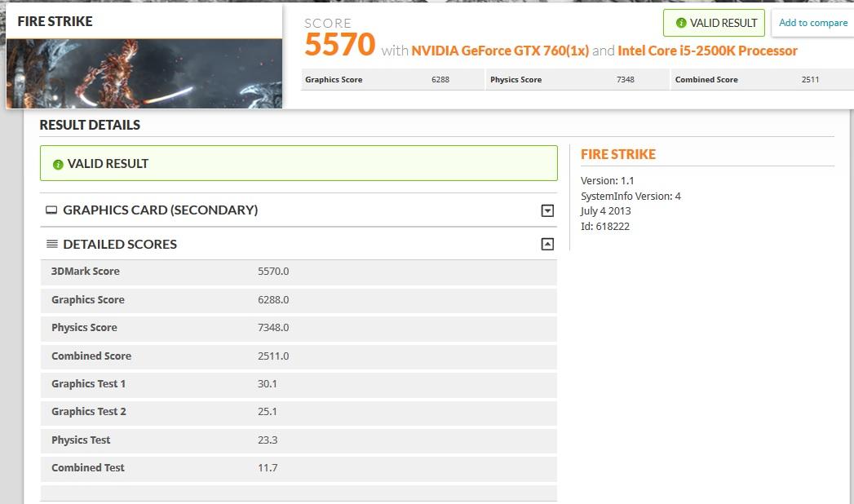The image size is (854, 504).
Task: Open the Intel Core i5-2500K Processor link
Action: tap(707, 51)
